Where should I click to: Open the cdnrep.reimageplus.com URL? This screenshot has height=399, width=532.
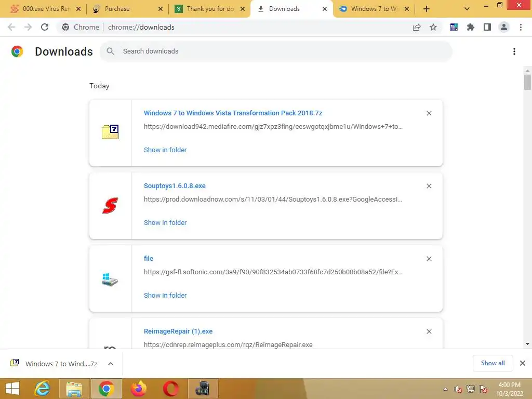[228, 345]
